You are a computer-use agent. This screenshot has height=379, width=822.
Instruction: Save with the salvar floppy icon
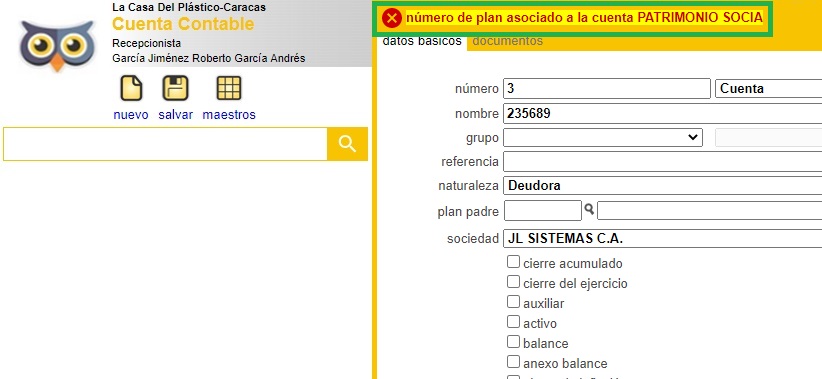[x=175, y=88]
